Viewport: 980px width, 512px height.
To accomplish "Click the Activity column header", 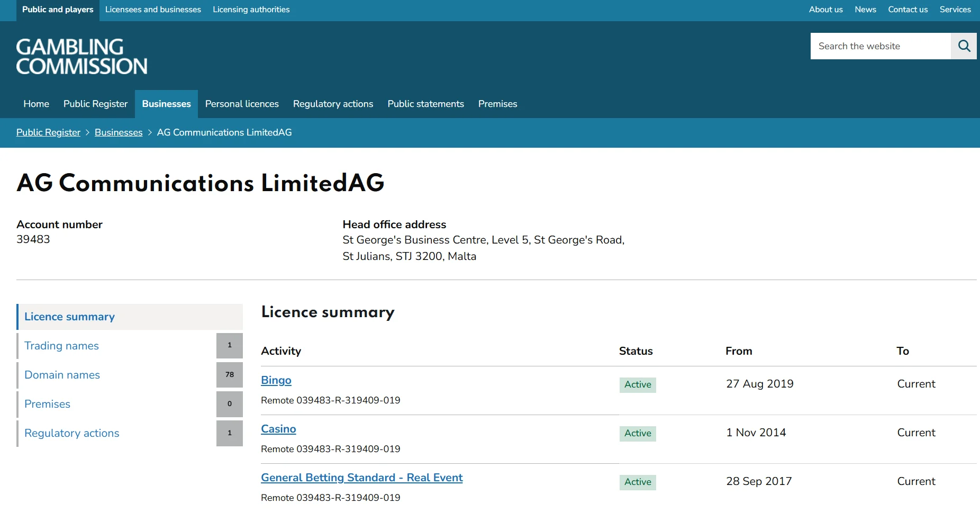I will tap(281, 351).
